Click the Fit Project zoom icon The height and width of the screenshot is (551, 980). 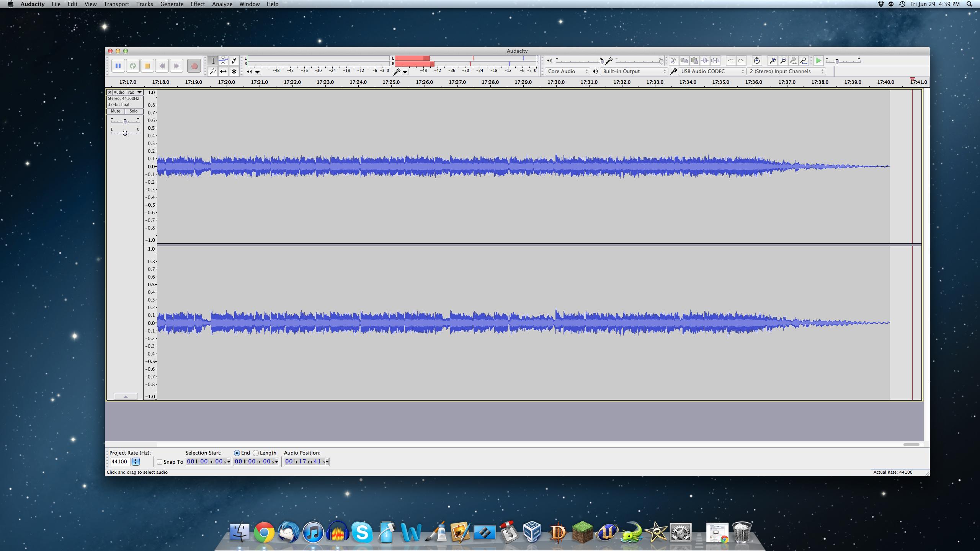pos(804,61)
